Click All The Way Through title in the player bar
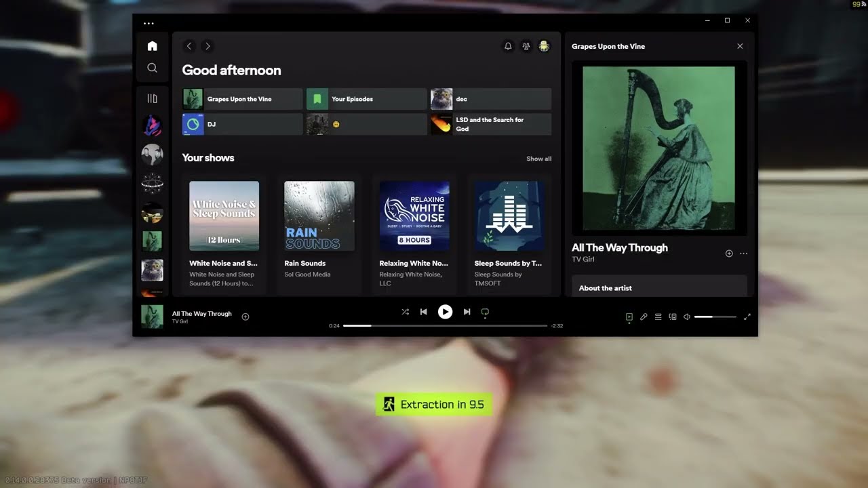The height and width of the screenshot is (488, 868). [x=202, y=314]
